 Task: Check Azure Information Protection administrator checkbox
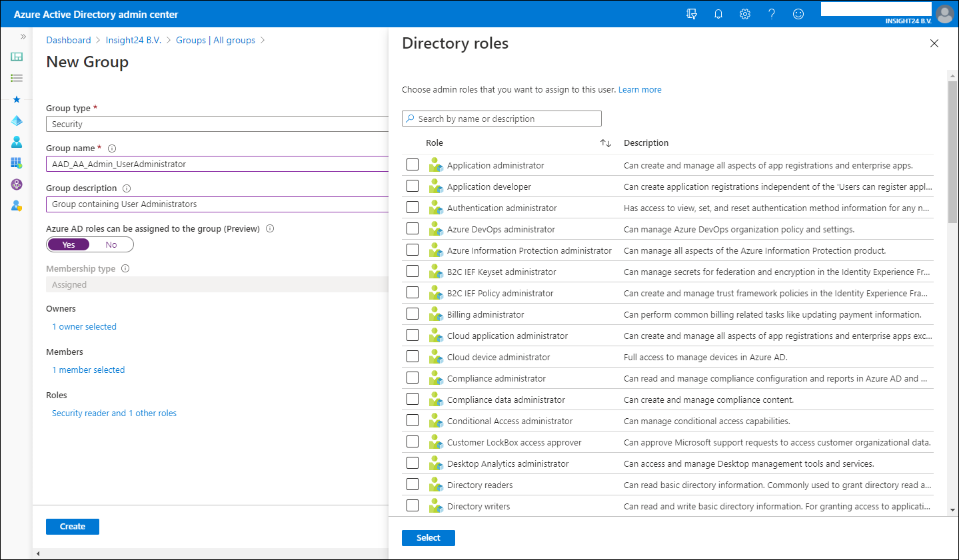[x=413, y=250]
